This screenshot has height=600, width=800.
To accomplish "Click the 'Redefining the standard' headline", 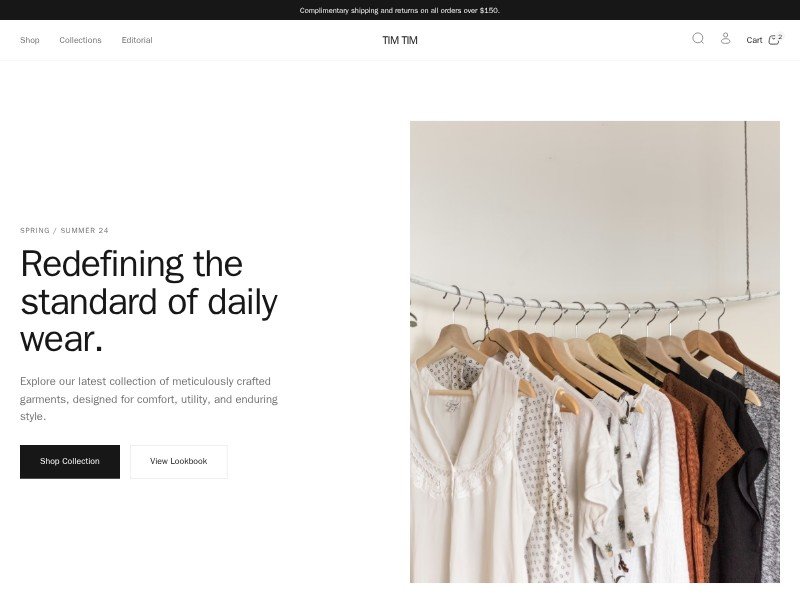I will pyautogui.click(x=149, y=302).
